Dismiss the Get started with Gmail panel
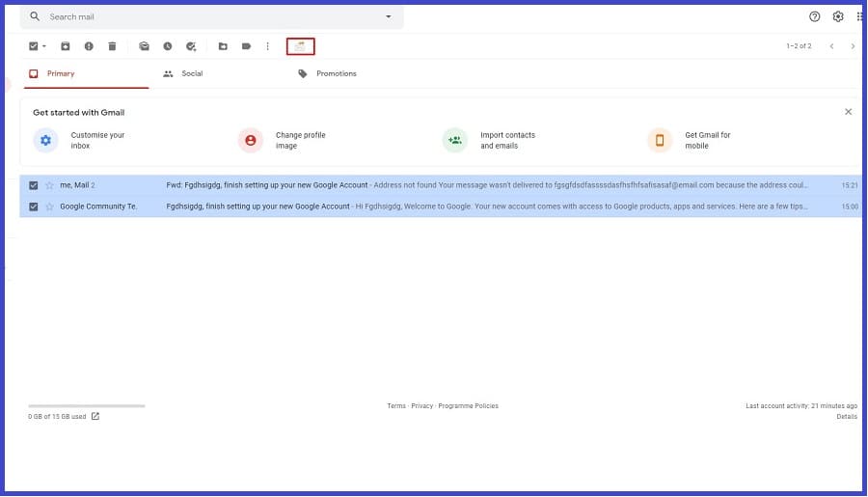 coord(848,112)
